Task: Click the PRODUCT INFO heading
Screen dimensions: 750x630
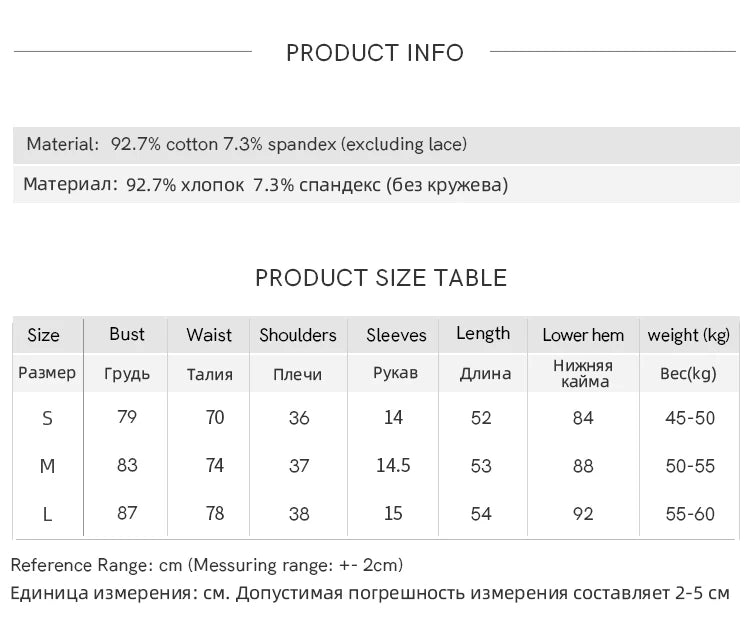Action: pos(375,53)
